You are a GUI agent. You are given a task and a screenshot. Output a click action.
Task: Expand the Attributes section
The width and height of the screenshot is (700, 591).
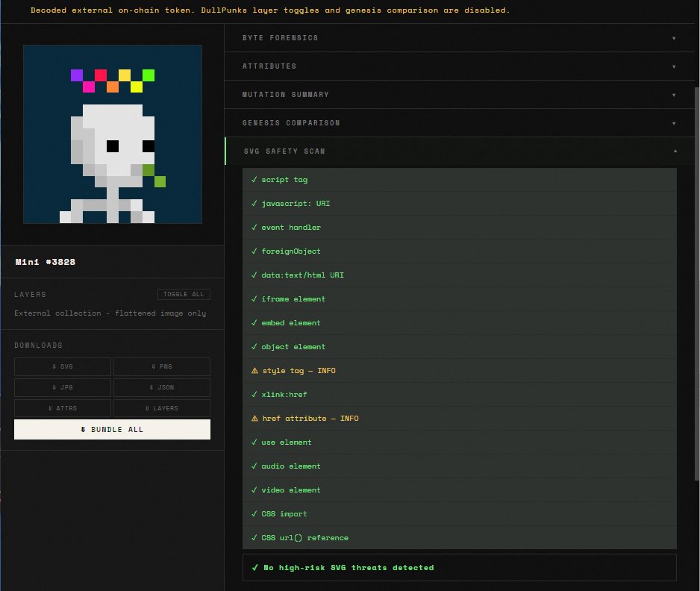[460, 66]
